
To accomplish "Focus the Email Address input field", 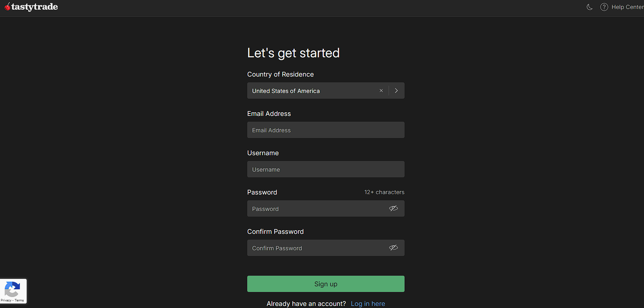I will (326, 130).
